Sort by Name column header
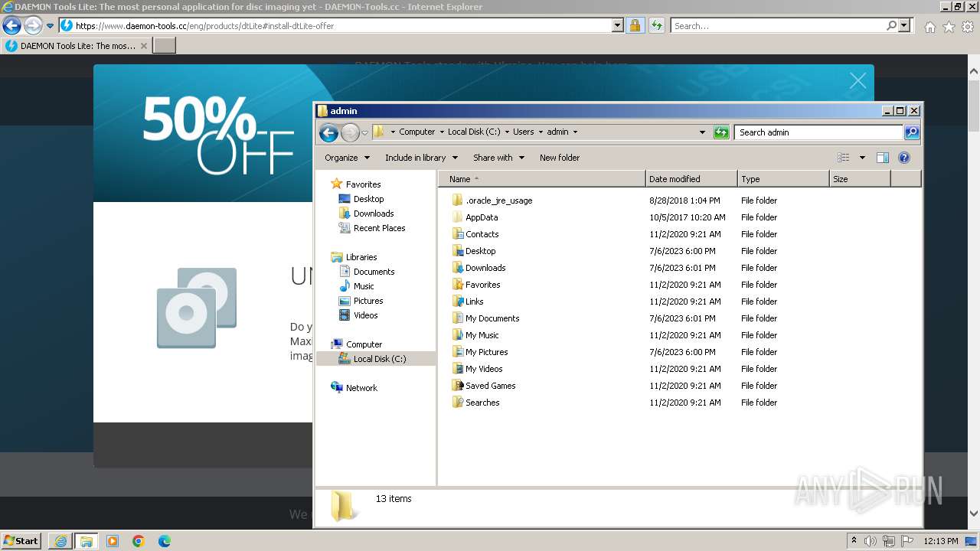This screenshot has height=551, width=980. coord(542,179)
